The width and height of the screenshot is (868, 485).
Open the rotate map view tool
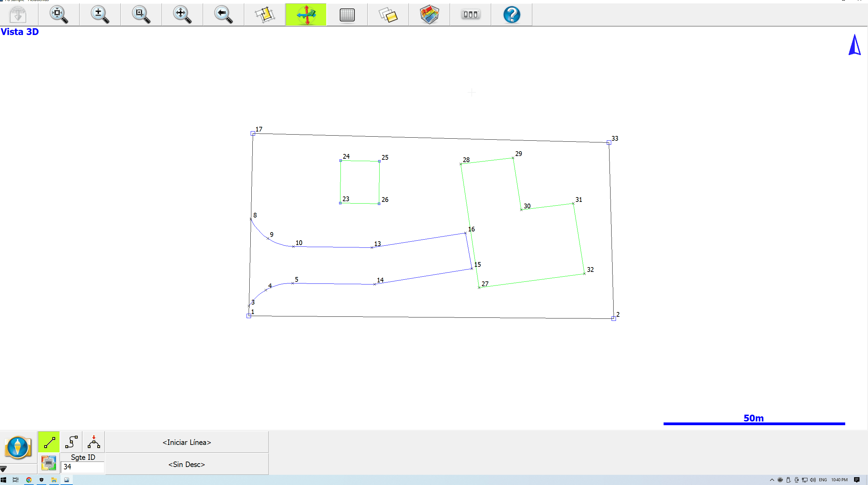tap(265, 15)
